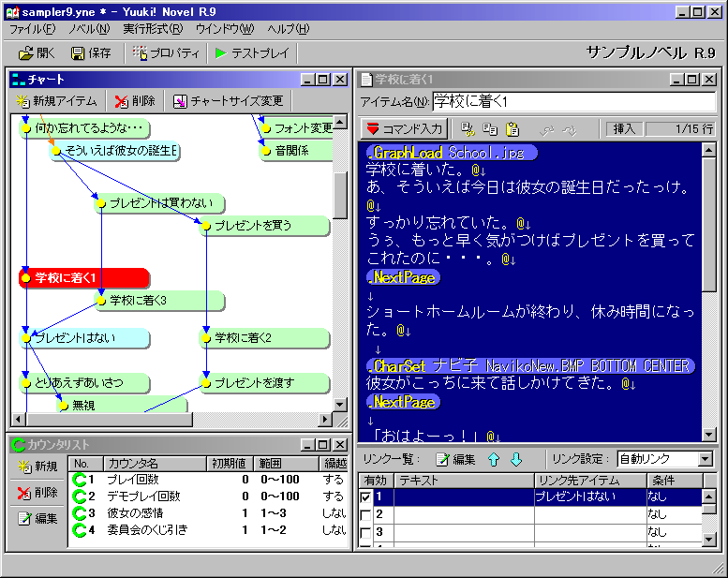
Task: Click the chart horizontal scrollbar right arrow
Action: coord(325,420)
